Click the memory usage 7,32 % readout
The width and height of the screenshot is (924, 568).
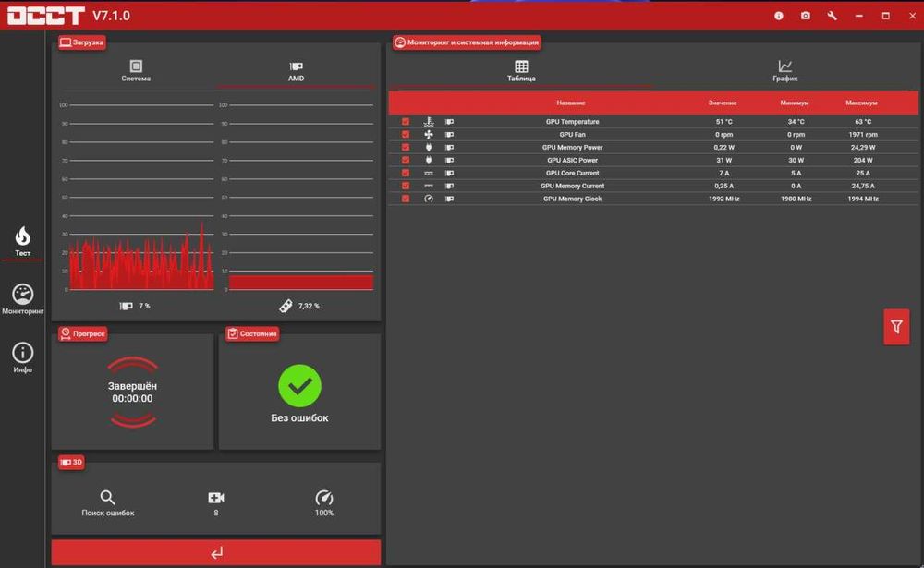[299, 306]
